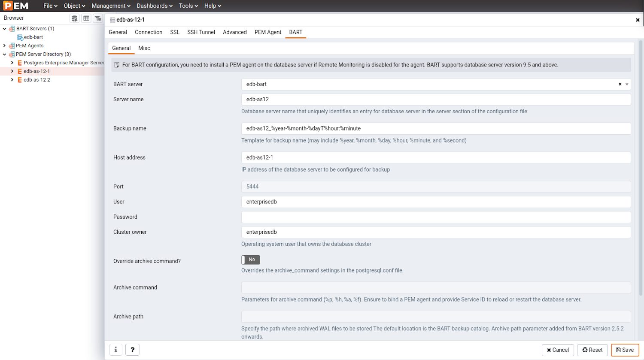Click the PEM Agents group icon

(x=12, y=46)
